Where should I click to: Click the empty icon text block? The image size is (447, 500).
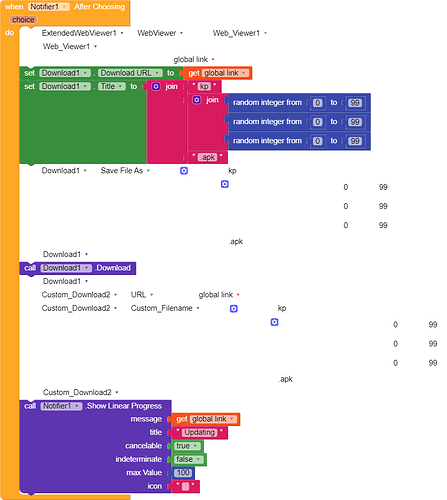(x=186, y=486)
